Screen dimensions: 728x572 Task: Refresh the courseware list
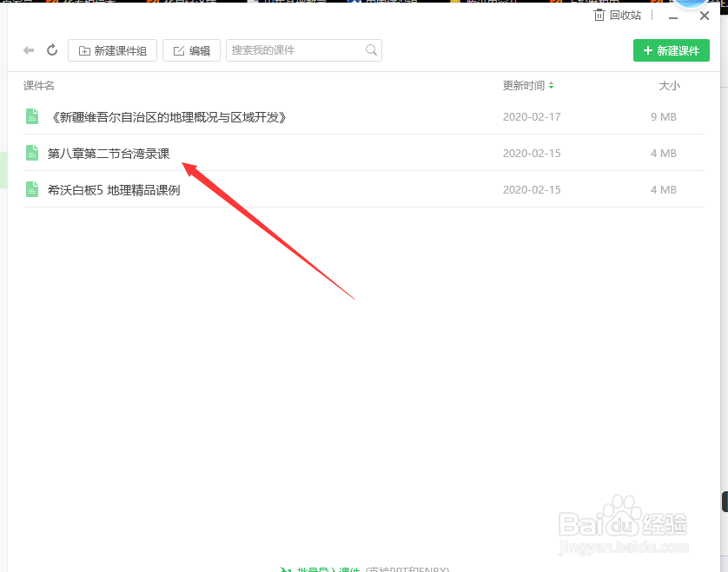[51, 49]
